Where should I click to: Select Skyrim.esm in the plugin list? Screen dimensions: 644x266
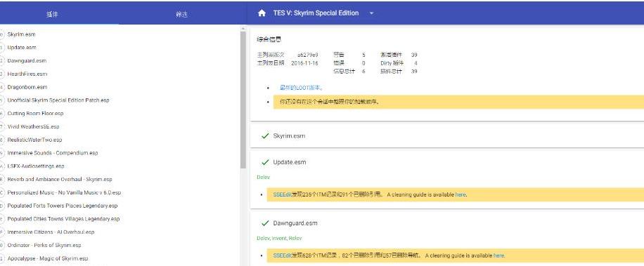pyautogui.click(x=21, y=34)
